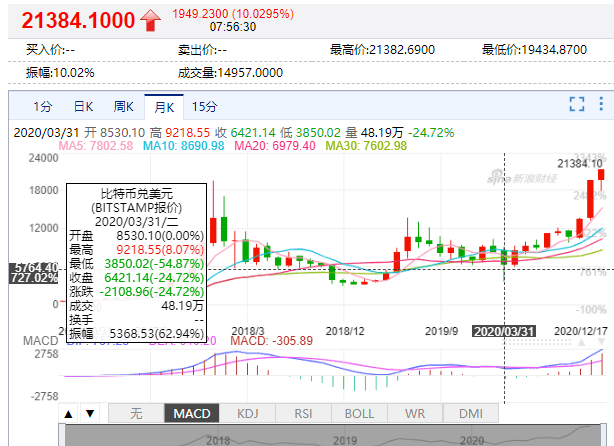Click the MA5: 7802.58 legend

pyautogui.click(x=96, y=146)
